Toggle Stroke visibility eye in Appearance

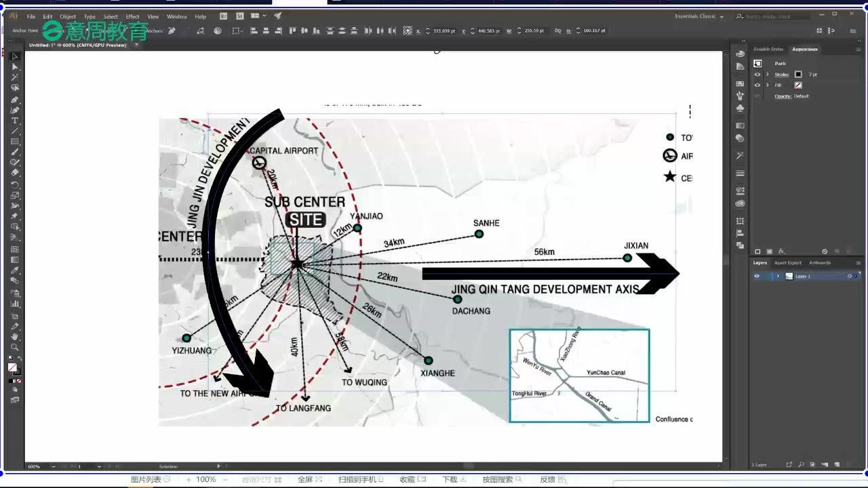tap(757, 75)
